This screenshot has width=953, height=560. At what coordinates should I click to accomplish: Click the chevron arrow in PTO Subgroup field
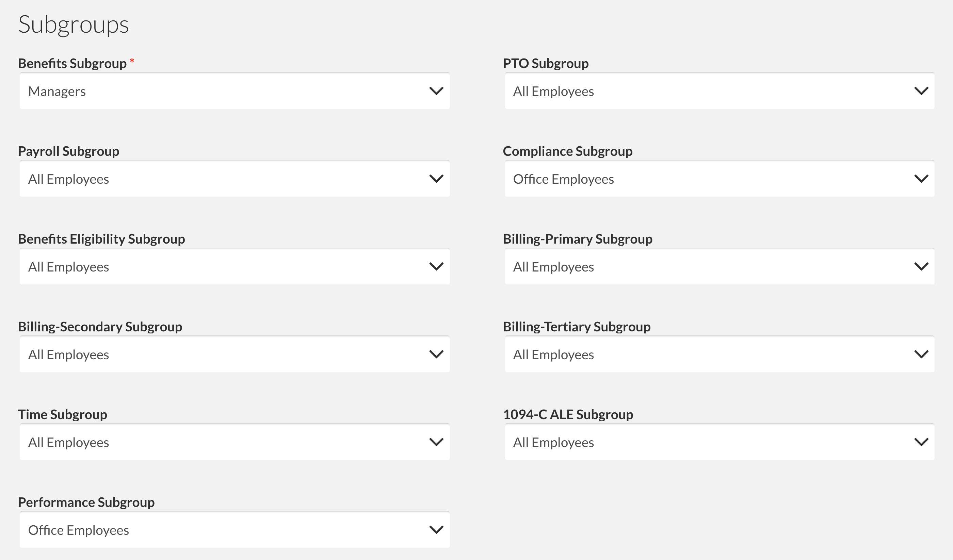[x=921, y=91]
